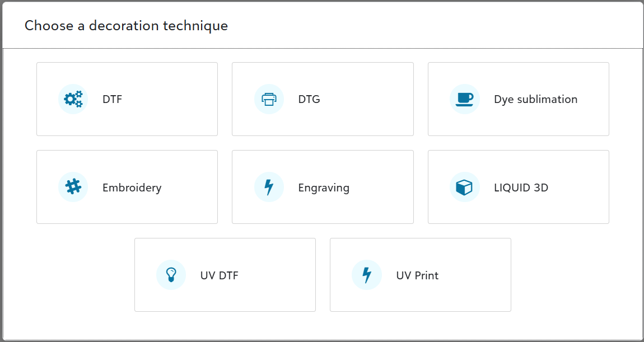The width and height of the screenshot is (644, 342).
Task: Select the LIQUID 3D label
Action: pyautogui.click(x=521, y=188)
